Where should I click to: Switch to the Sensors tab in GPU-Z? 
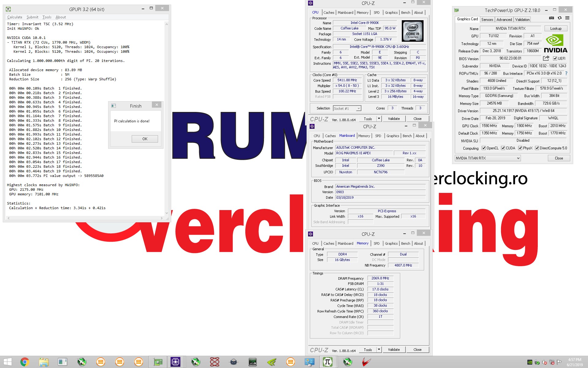[487, 19]
